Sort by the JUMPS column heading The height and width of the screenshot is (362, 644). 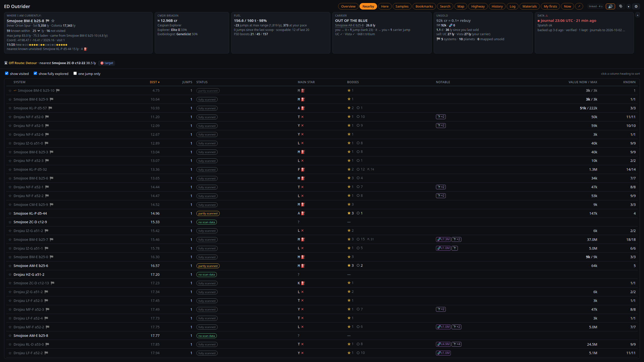tap(187, 82)
